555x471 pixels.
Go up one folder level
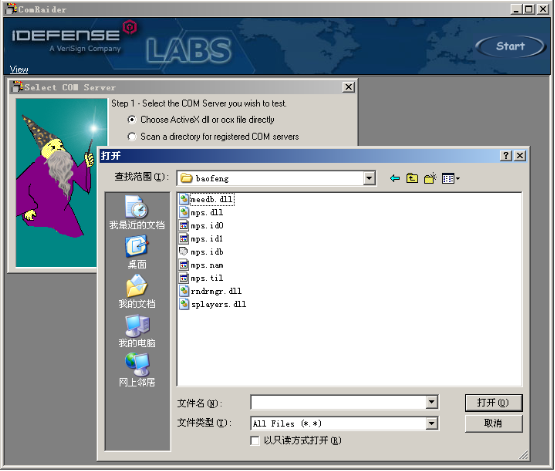tap(412, 178)
